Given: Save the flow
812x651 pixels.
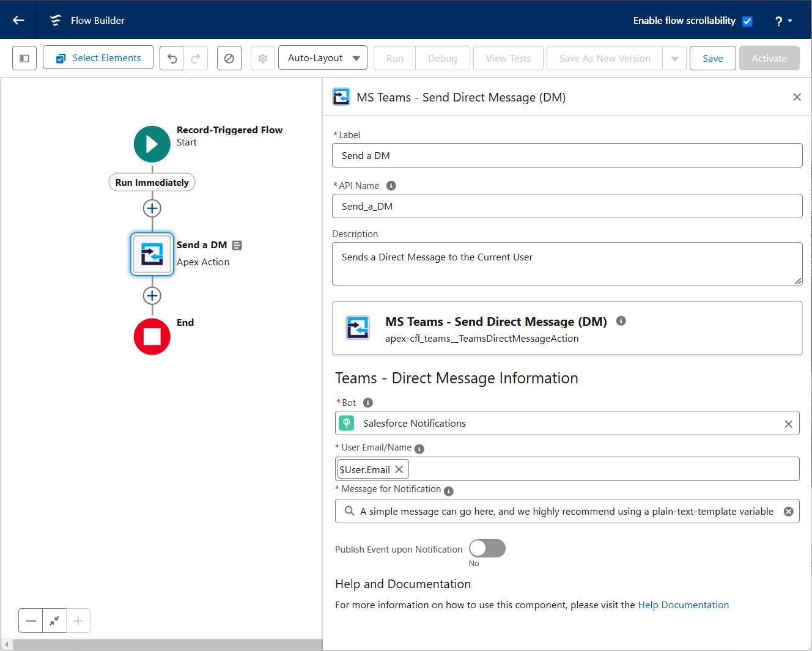Looking at the screenshot, I should point(713,59).
